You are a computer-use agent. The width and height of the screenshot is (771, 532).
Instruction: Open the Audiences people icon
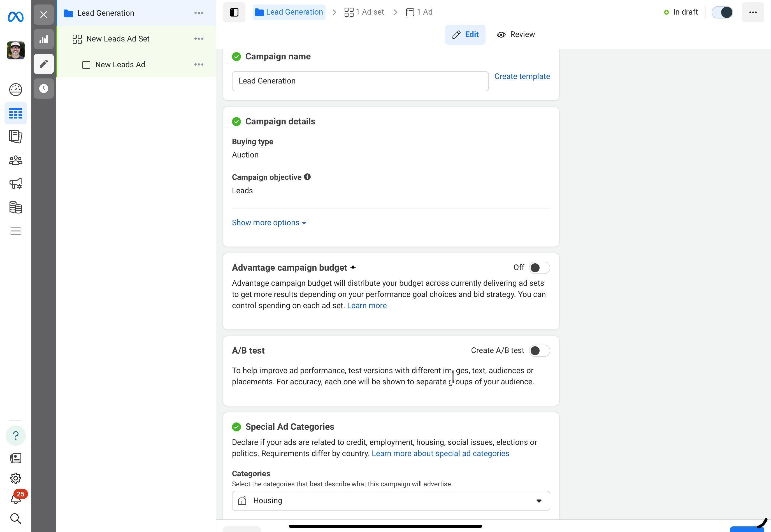point(15,161)
